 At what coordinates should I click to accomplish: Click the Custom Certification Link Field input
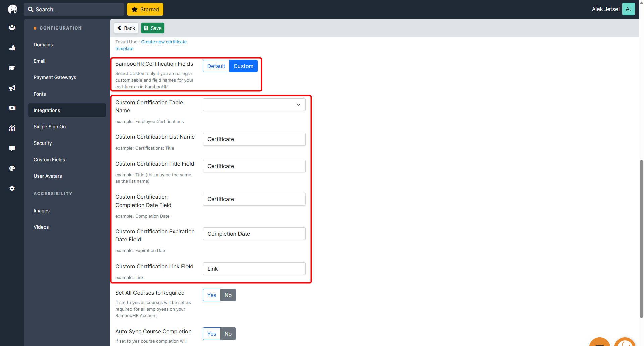[254, 269]
